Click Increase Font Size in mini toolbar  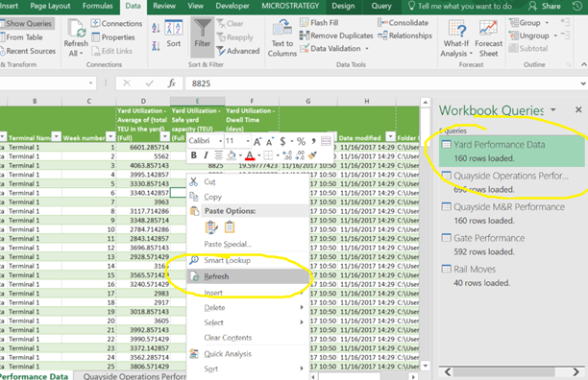[x=257, y=141]
